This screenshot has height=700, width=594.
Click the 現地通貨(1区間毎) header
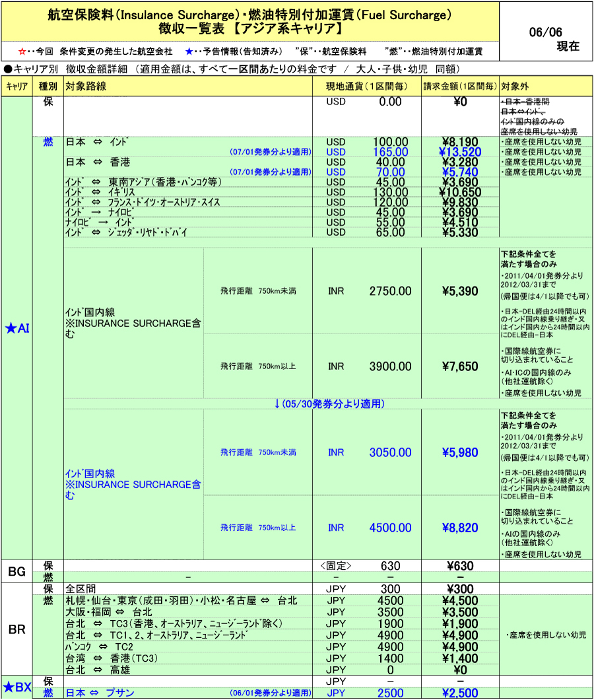click(x=366, y=86)
